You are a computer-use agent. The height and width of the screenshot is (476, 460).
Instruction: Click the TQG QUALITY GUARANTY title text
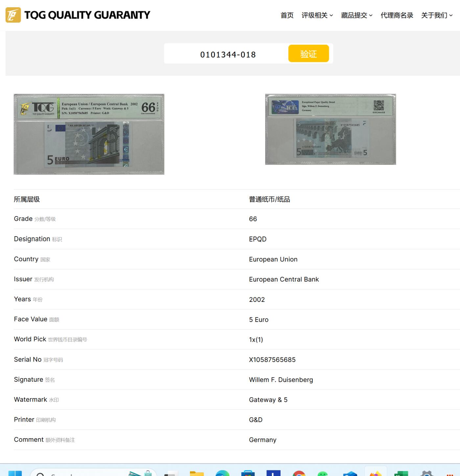click(x=87, y=15)
